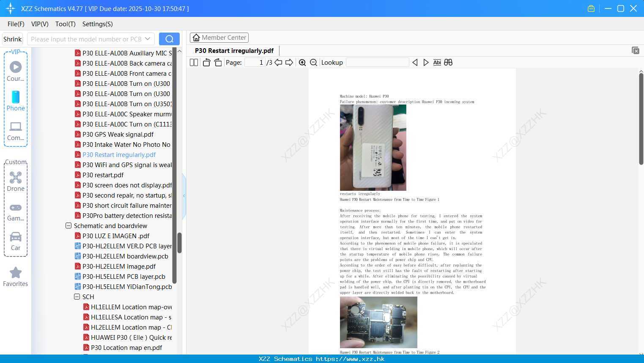Open P30-HL2ELLEM image.pdf
Image resolution: width=644 pixels, height=363 pixels.
click(x=119, y=267)
